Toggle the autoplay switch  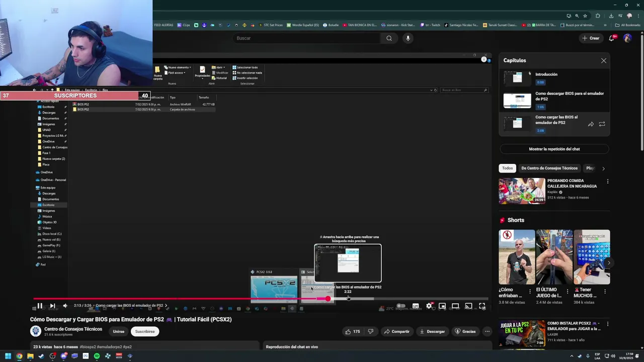400,306
